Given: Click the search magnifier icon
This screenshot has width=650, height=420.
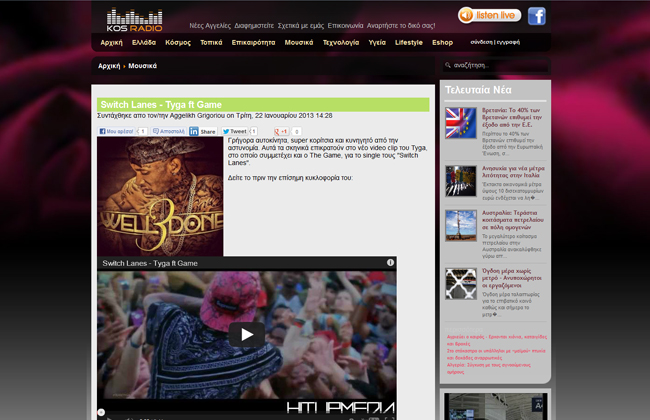Looking at the screenshot, I should pyautogui.click(x=448, y=65).
